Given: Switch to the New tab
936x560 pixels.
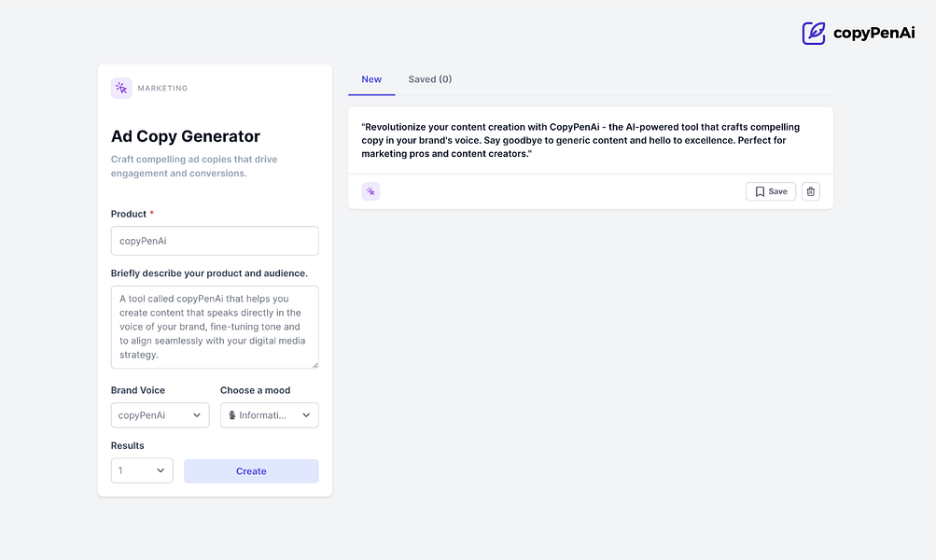Looking at the screenshot, I should (x=371, y=79).
